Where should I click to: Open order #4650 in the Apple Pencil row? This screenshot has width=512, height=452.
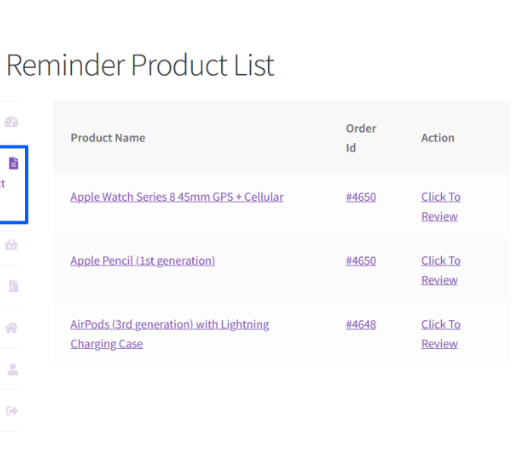[x=361, y=261]
